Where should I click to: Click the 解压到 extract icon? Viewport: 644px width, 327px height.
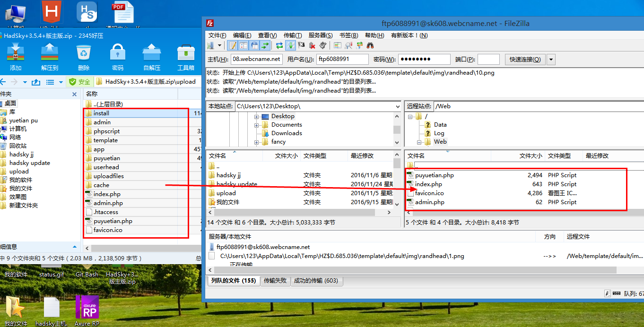coord(50,57)
